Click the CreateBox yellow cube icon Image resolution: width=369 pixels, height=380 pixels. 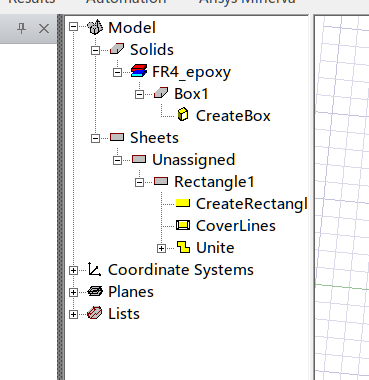pyautogui.click(x=183, y=115)
